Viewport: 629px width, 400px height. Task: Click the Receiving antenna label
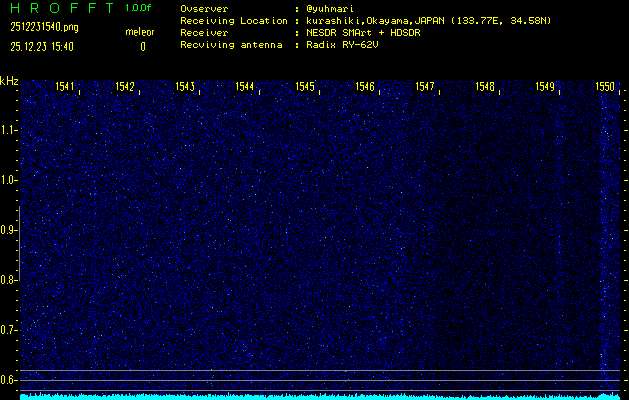tap(231, 45)
